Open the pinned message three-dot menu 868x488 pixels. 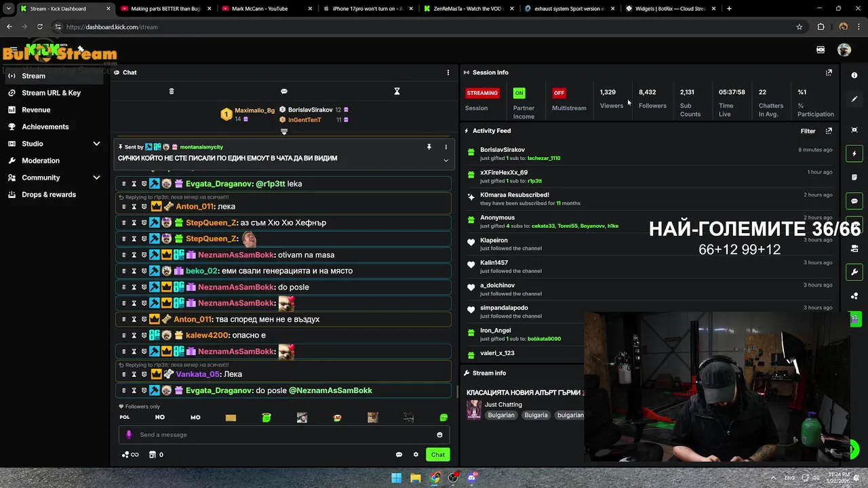tap(446, 147)
